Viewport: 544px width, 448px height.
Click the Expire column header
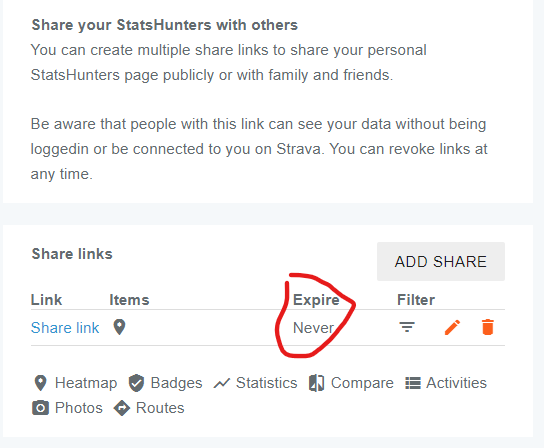click(x=316, y=300)
